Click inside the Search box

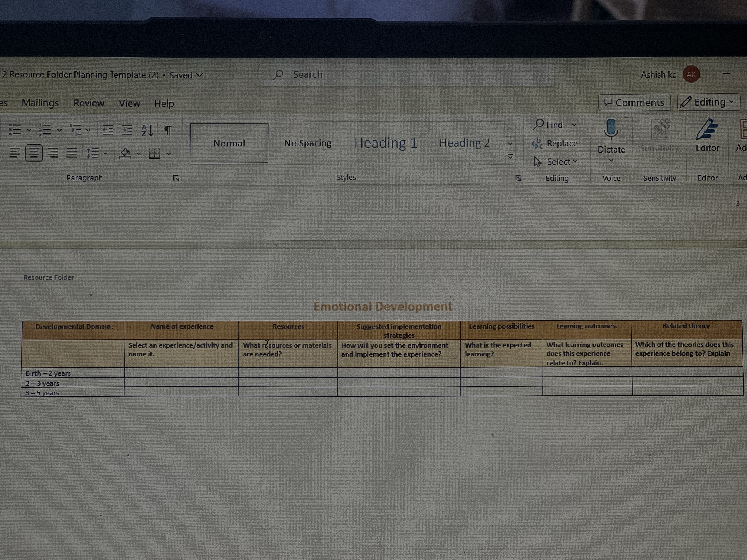click(x=405, y=74)
